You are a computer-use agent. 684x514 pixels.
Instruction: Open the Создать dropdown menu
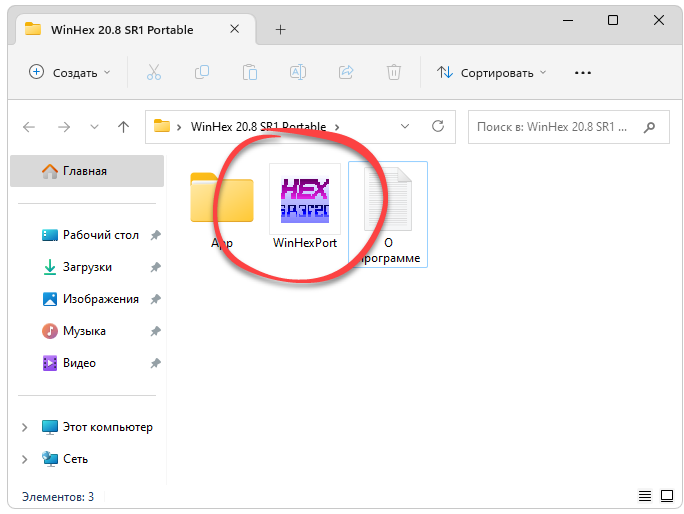(x=69, y=72)
